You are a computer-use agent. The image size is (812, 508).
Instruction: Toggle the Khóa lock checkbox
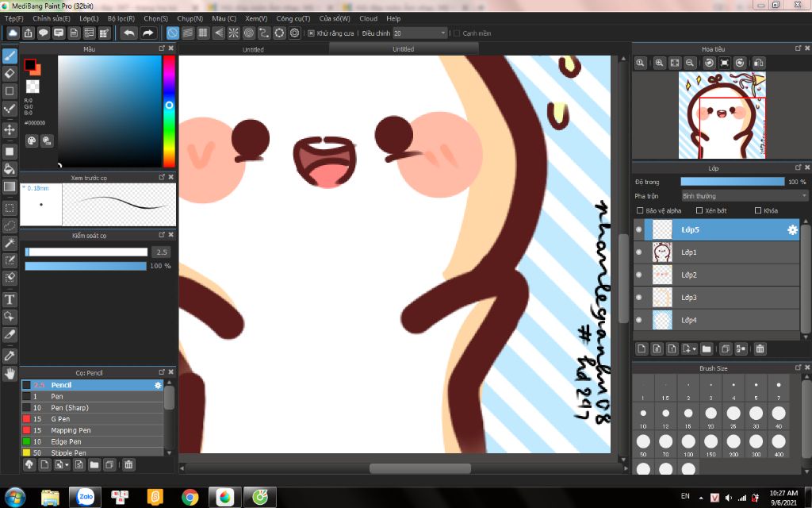(x=758, y=210)
